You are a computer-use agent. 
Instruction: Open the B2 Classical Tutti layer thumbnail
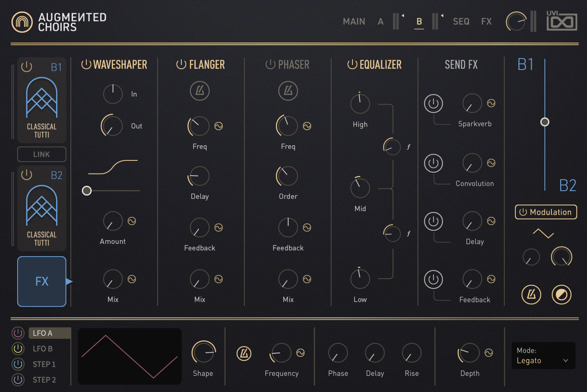coord(42,208)
